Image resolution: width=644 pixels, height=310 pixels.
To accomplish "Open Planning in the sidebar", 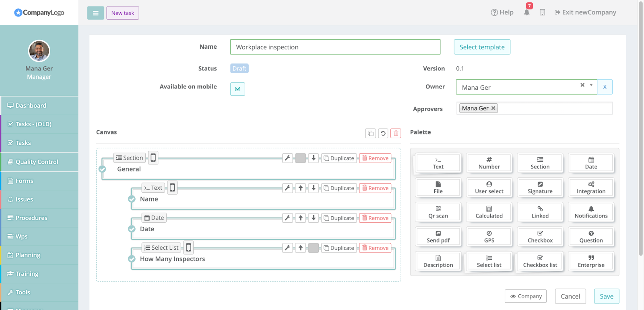I will pos(39,255).
